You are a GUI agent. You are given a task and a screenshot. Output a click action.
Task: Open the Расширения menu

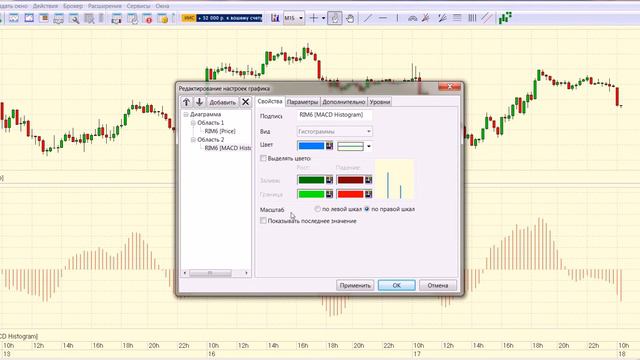point(104,6)
